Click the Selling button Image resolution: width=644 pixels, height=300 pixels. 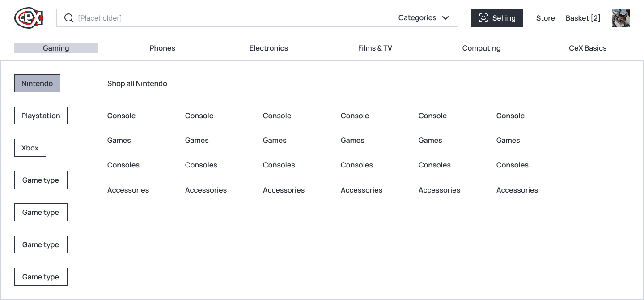click(497, 18)
